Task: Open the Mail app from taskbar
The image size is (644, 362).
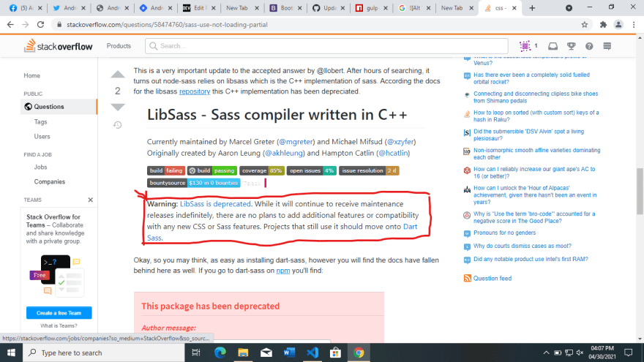Action: 266,352
